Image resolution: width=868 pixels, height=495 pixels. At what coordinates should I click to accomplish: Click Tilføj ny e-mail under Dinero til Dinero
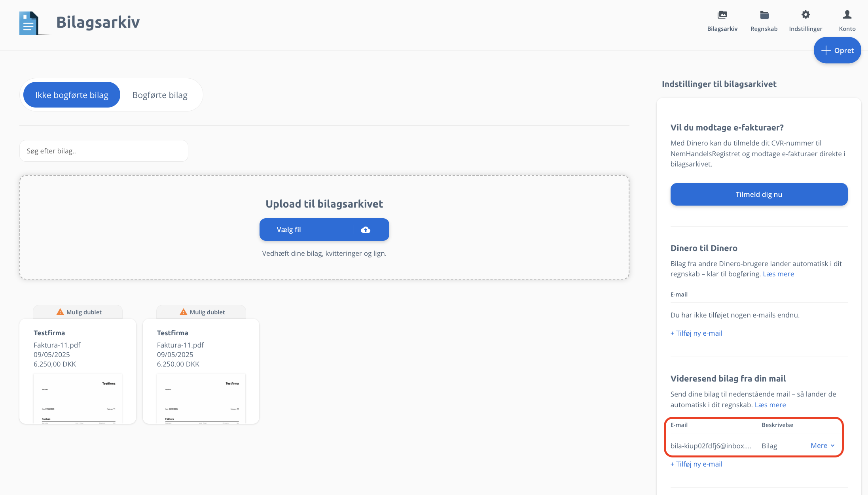pyautogui.click(x=696, y=333)
